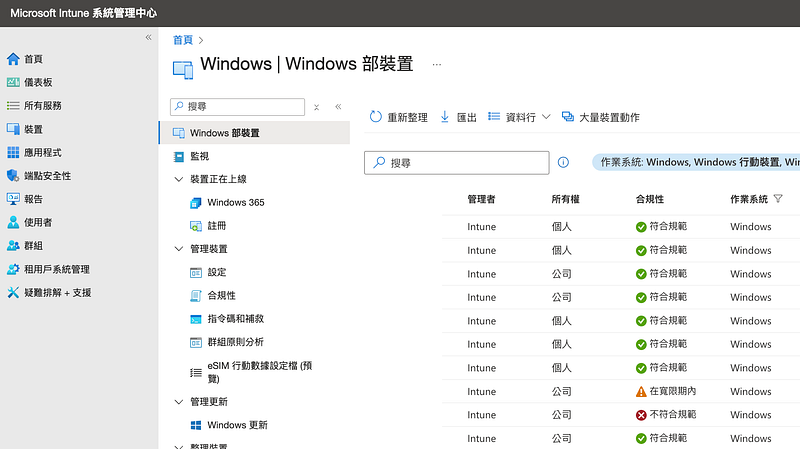Collapse the 裝置正在上線 section
The width and height of the screenshot is (800, 449).
click(x=179, y=179)
